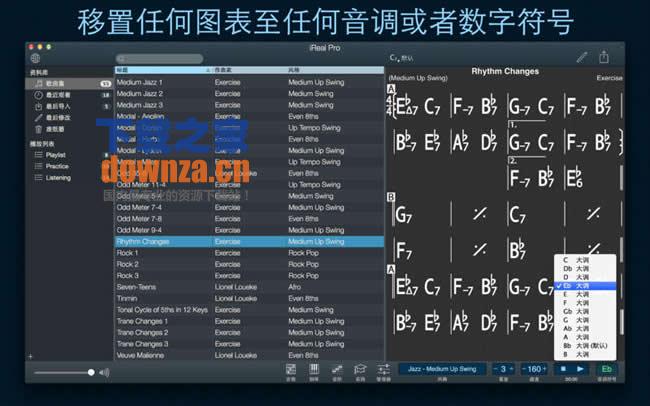
Task: Choose the checked Eb major key entry
Action: pyautogui.click(x=585, y=286)
